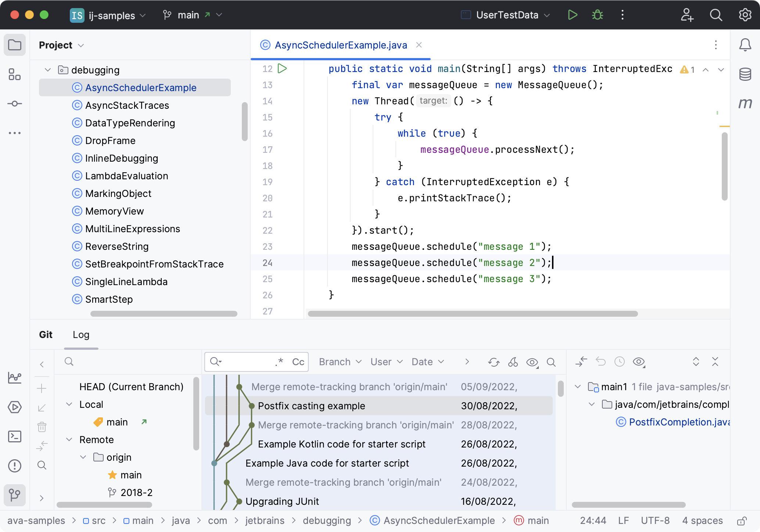Open the Terminal tool window
760x532 pixels.
click(15, 436)
